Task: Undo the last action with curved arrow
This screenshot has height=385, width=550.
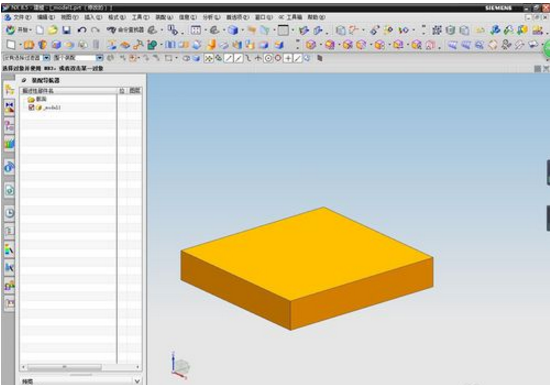Action: click(82, 30)
